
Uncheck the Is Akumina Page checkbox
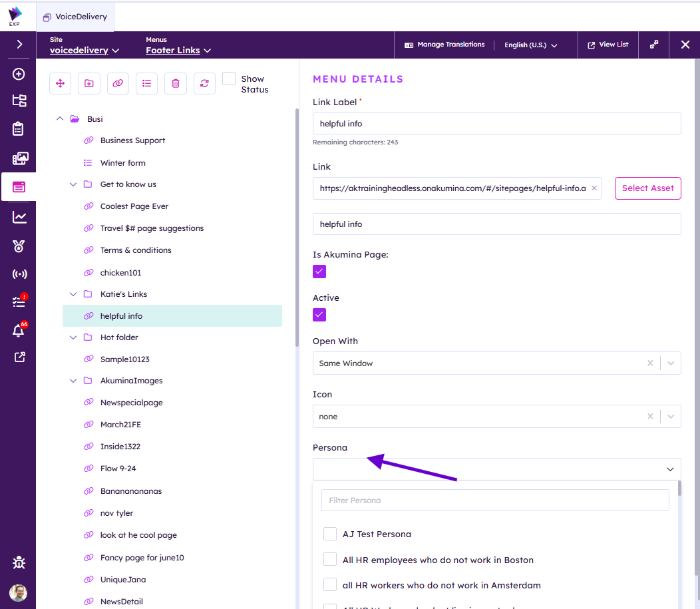(319, 272)
